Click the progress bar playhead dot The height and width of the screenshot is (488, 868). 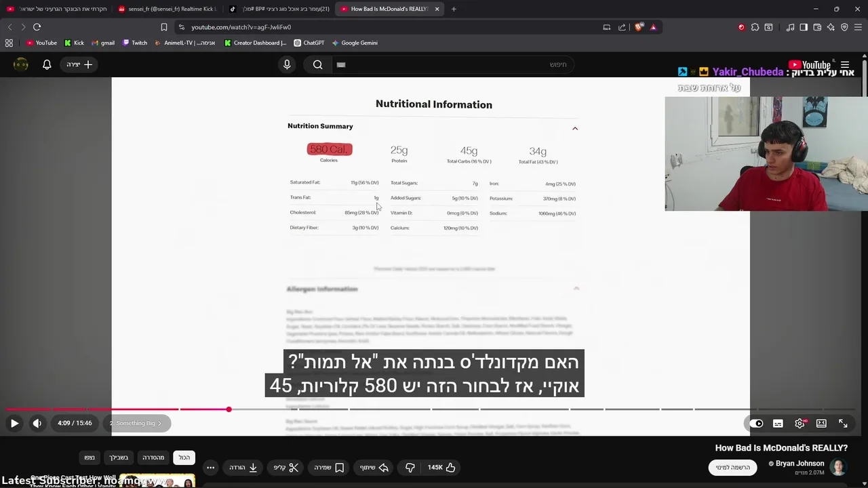[229, 409]
